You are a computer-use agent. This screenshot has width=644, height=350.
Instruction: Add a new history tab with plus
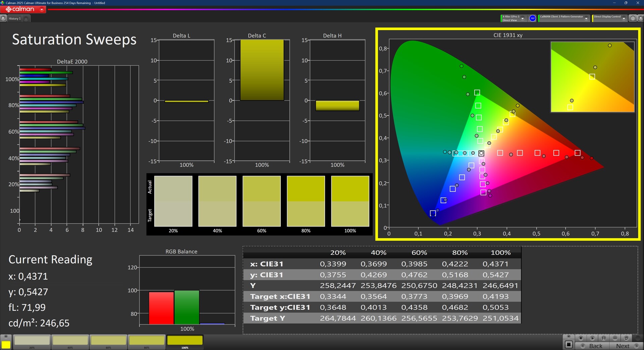(26, 19)
